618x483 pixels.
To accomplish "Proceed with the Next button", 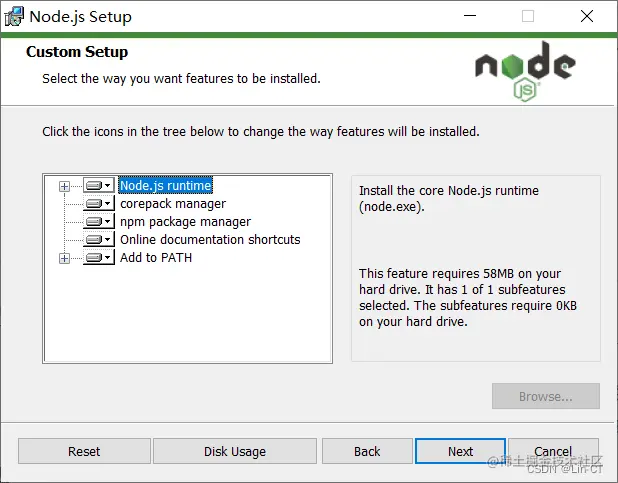I will click(x=460, y=451).
